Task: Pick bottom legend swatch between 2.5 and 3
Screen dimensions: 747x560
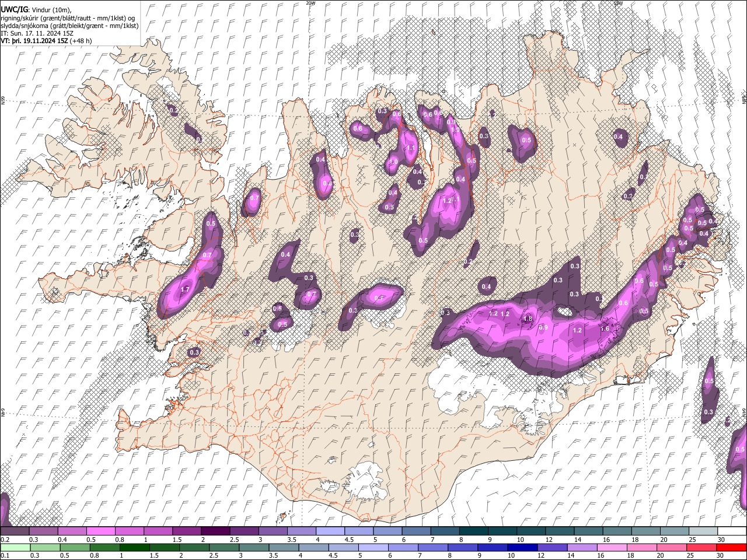Action: [x=224, y=547]
